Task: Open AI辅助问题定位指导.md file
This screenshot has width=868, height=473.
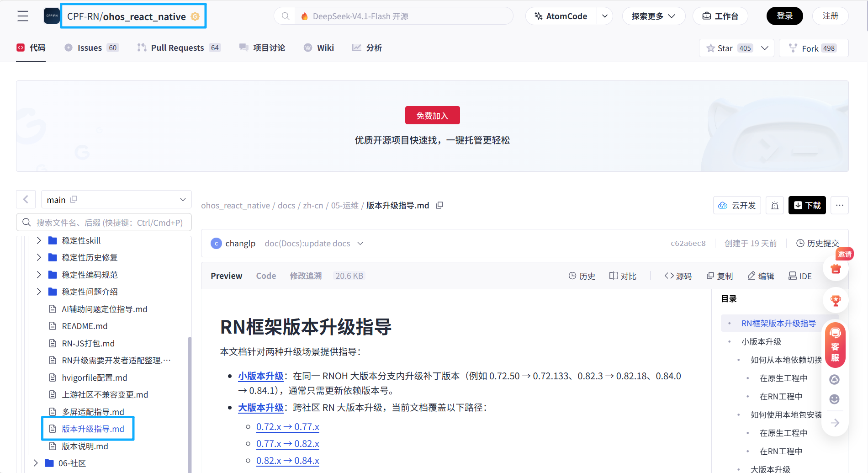Action: point(104,309)
